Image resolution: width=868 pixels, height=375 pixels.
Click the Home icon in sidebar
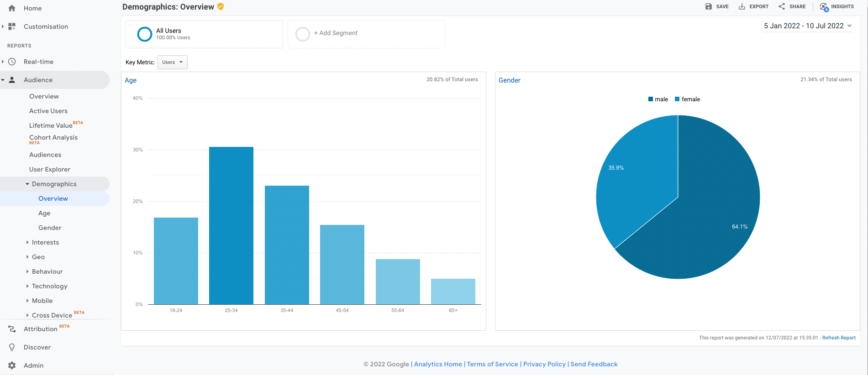[12, 8]
